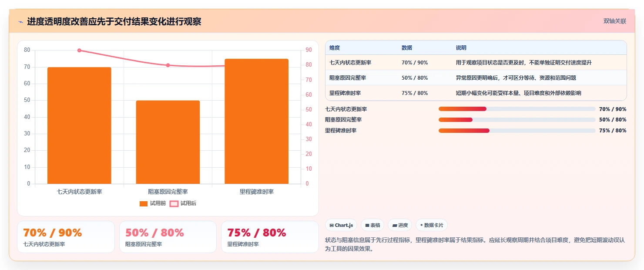Screen dimensions: 644x270
Task: Click table cell 50% / 80%
Action: (x=415, y=78)
